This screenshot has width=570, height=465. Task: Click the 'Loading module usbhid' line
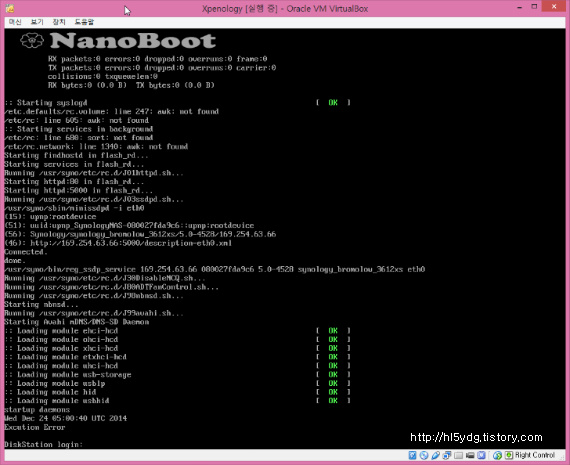pos(57,401)
